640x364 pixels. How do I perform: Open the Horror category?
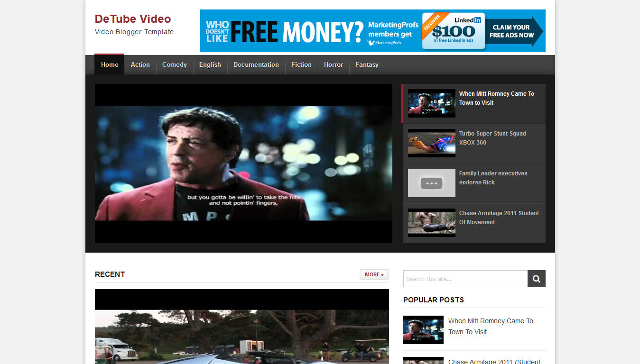click(334, 64)
